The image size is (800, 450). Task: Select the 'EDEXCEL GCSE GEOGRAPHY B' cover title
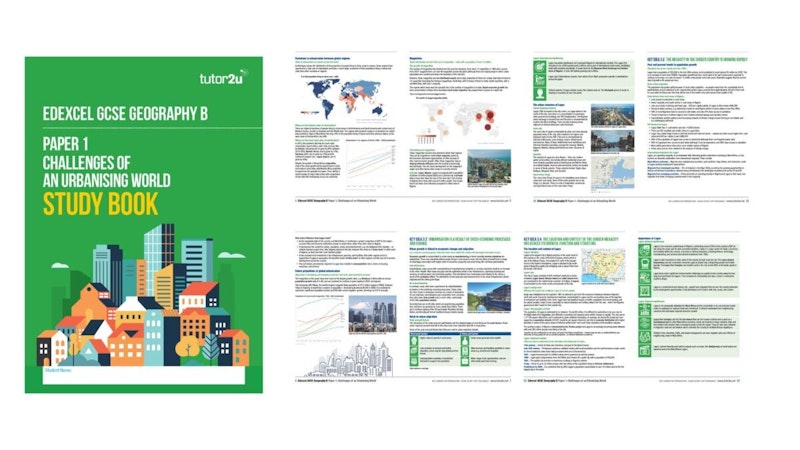click(x=126, y=114)
